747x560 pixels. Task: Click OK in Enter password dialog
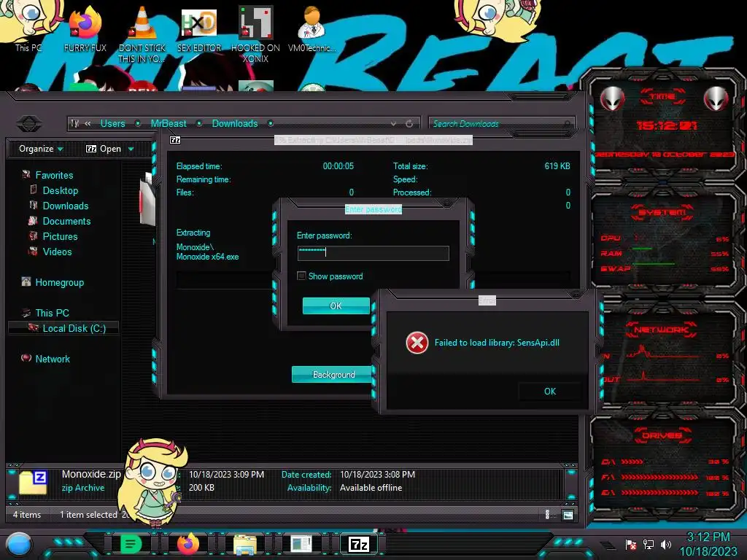tap(336, 306)
